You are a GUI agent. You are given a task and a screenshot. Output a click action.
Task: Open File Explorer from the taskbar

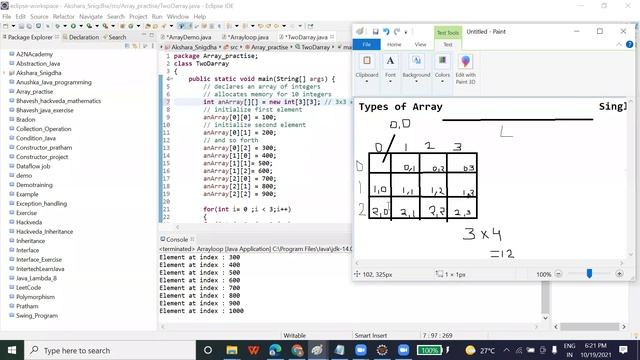tap(232, 350)
